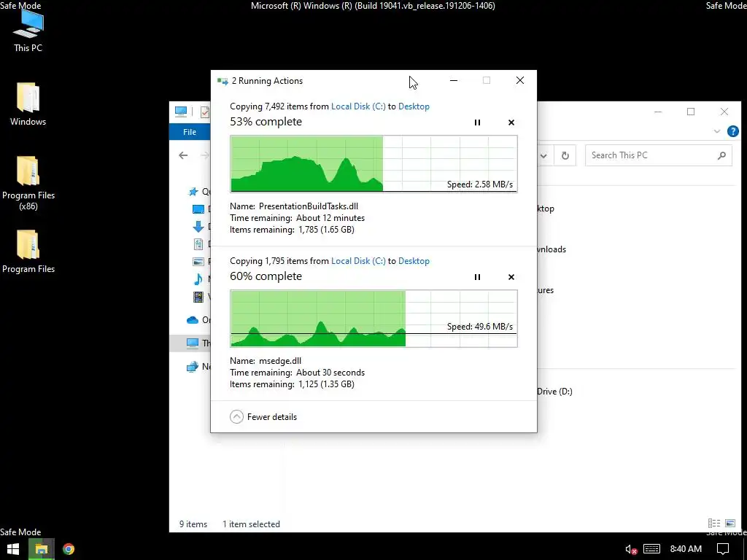Click the 53% complete speed graph

tap(373, 164)
